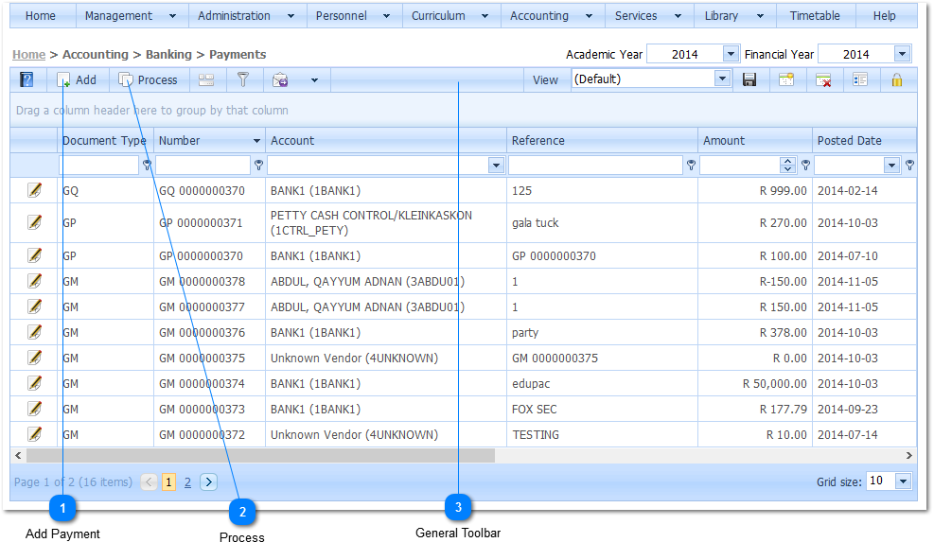Click the previous page arrow button

(x=149, y=481)
